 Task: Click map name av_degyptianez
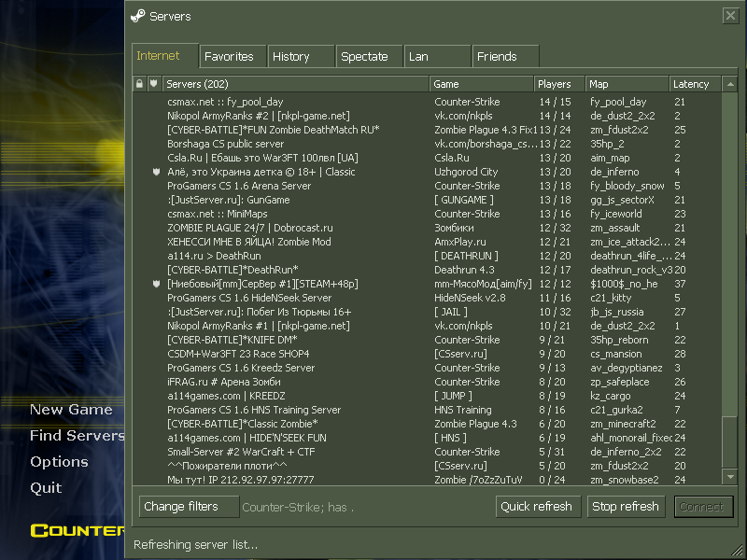pyautogui.click(x=626, y=368)
